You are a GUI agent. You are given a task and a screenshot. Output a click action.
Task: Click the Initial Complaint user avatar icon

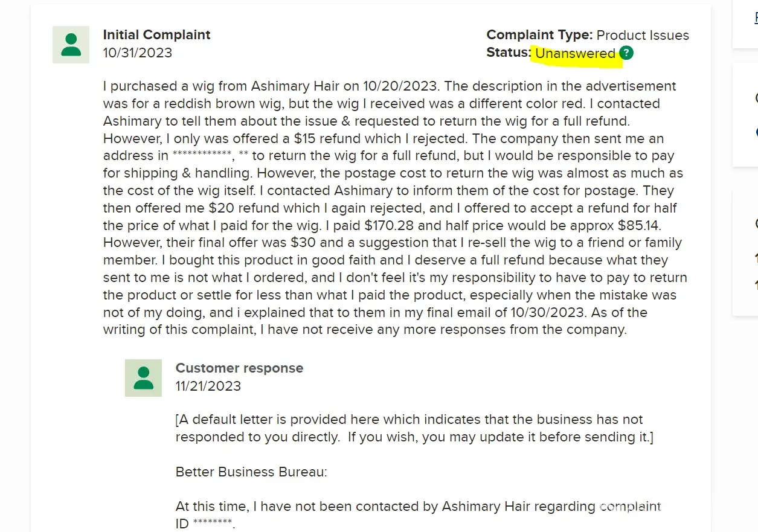click(71, 45)
